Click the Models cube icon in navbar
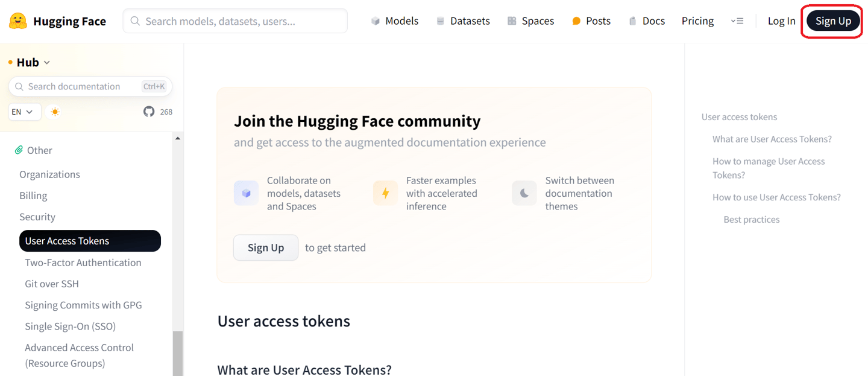 tap(376, 21)
